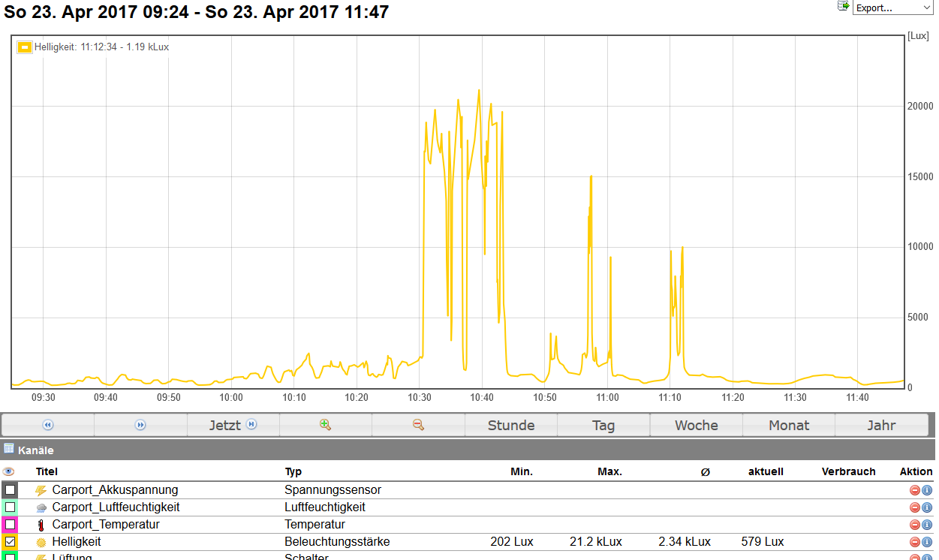This screenshot has height=560, width=939.
Task: Enable the Carport_Temperatur channel checkbox
Action: [11, 525]
